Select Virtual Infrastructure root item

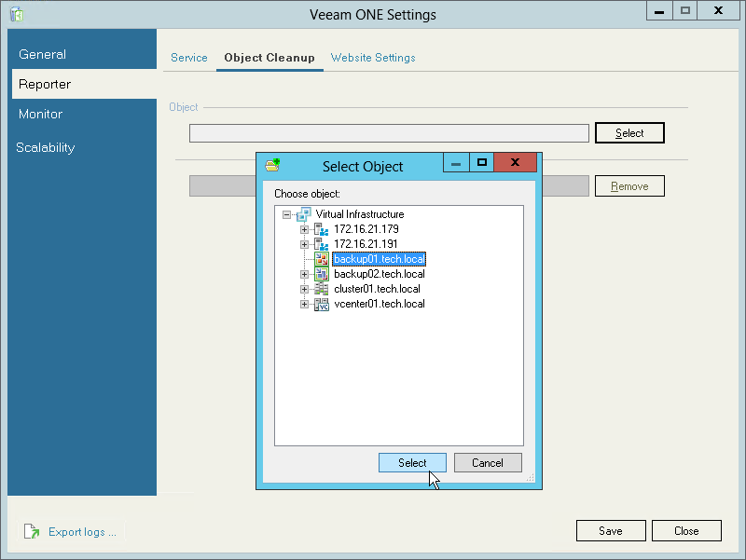tap(360, 214)
